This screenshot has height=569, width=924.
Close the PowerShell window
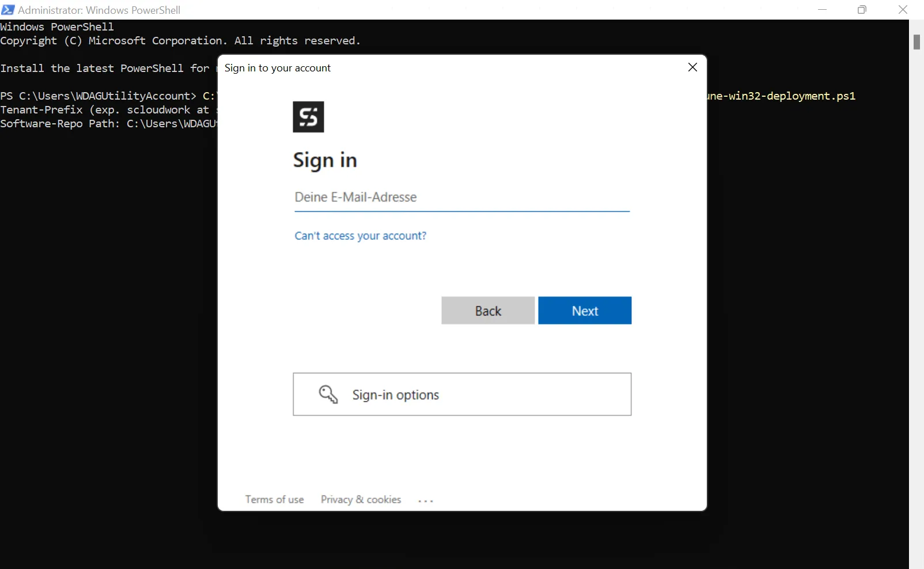click(x=903, y=10)
